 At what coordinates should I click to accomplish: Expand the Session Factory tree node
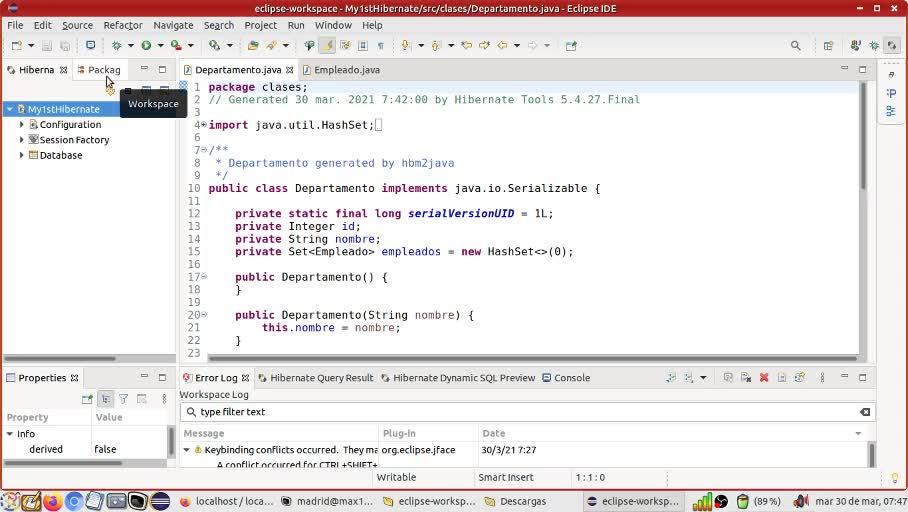pos(21,140)
